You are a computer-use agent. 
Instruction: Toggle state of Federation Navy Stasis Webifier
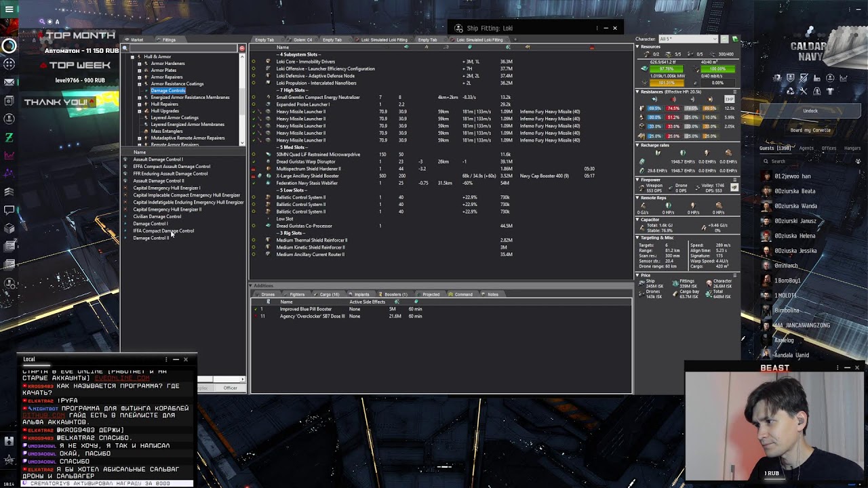click(254, 183)
